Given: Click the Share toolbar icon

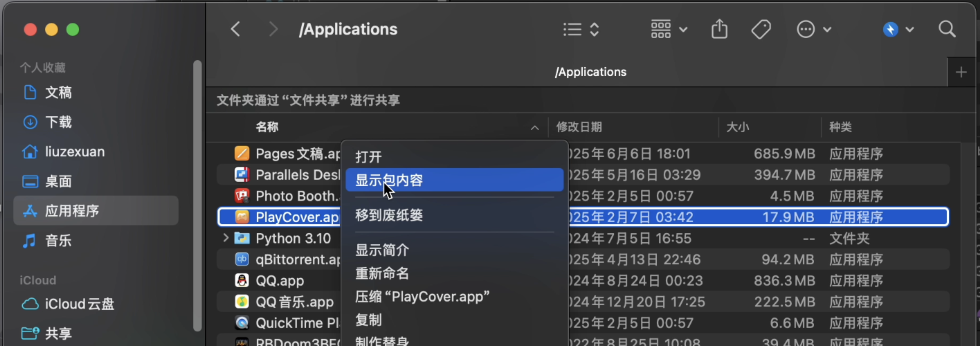Looking at the screenshot, I should coord(720,29).
